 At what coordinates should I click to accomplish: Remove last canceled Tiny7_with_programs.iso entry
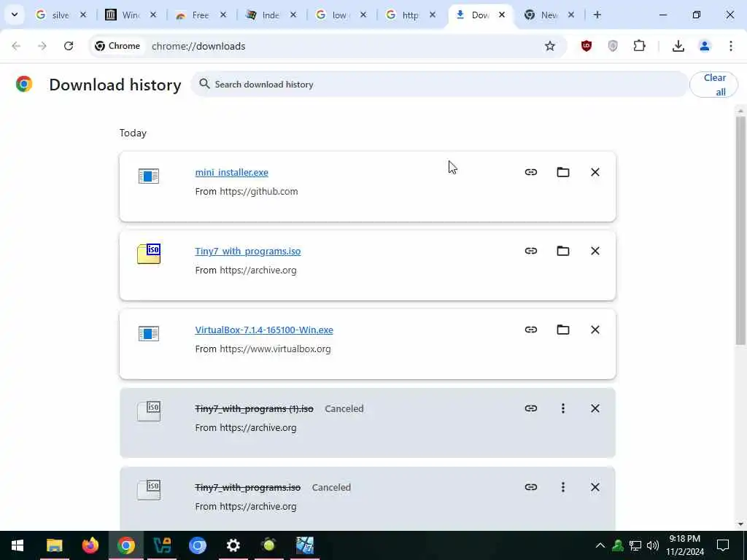tap(595, 487)
